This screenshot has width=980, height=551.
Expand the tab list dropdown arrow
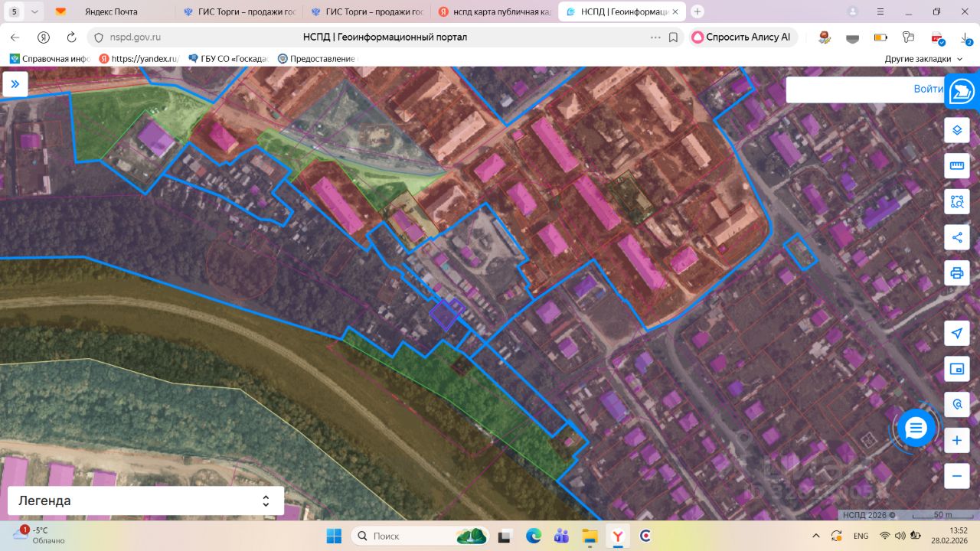(x=35, y=11)
